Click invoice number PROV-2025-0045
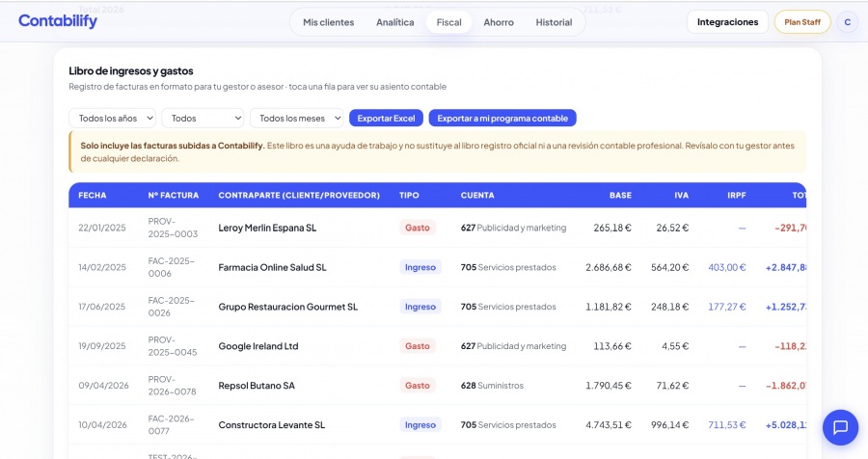This screenshot has height=459, width=868. [173, 346]
